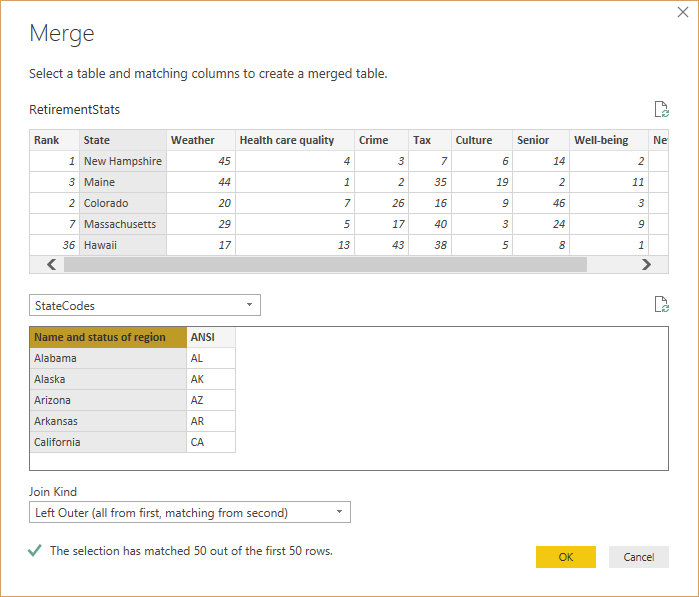Select the Health care quality column header
The width and height of the screenshot is (699, 597).
point(295,140)
